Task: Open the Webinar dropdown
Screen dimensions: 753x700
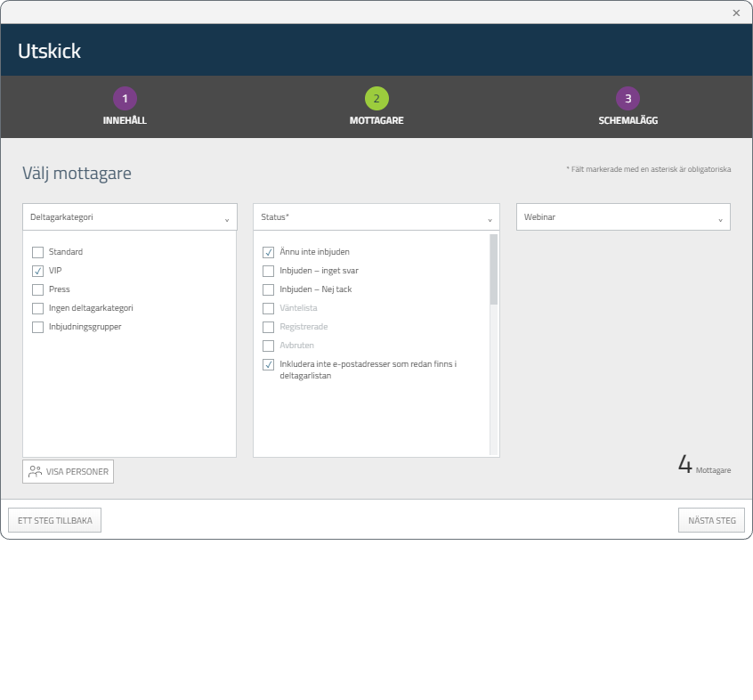Action: pyautogui.click(x=623, y=217)
